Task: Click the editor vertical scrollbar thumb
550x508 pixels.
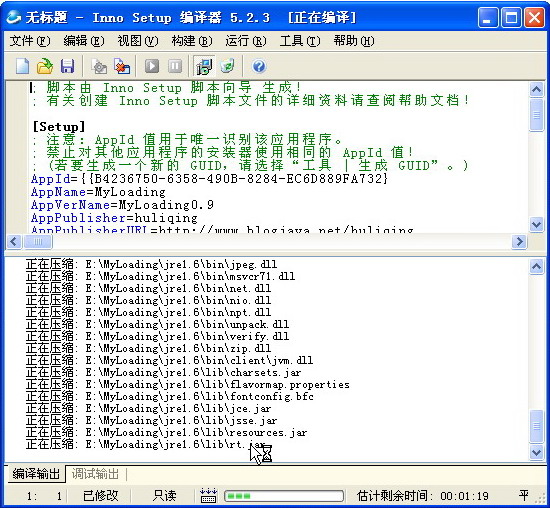Action: click(x=536, y=115)
